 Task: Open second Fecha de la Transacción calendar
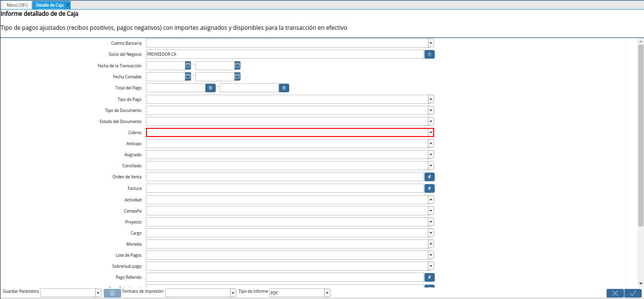click(237, 65)
